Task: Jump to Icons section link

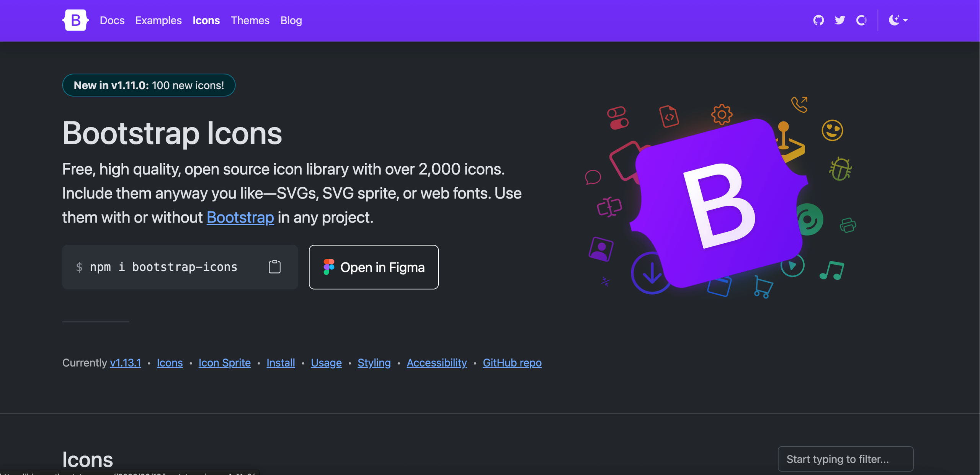Action: (x=170, y=363)
